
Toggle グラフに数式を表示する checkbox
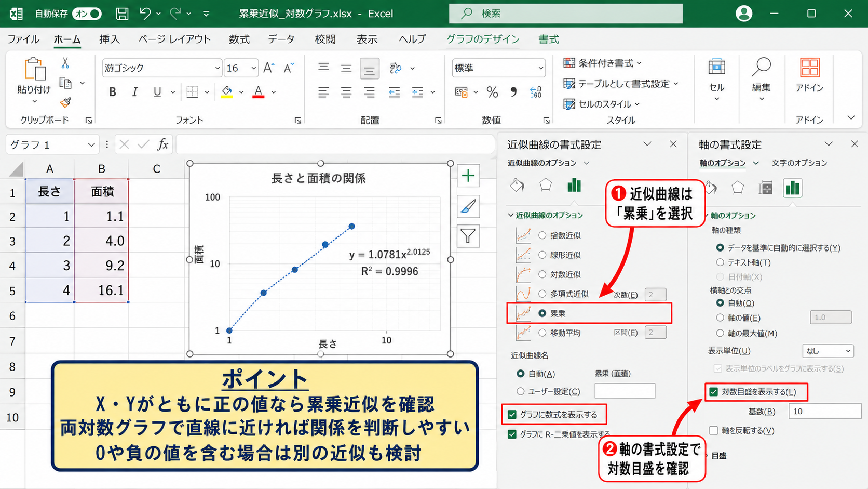coord(512,415)
